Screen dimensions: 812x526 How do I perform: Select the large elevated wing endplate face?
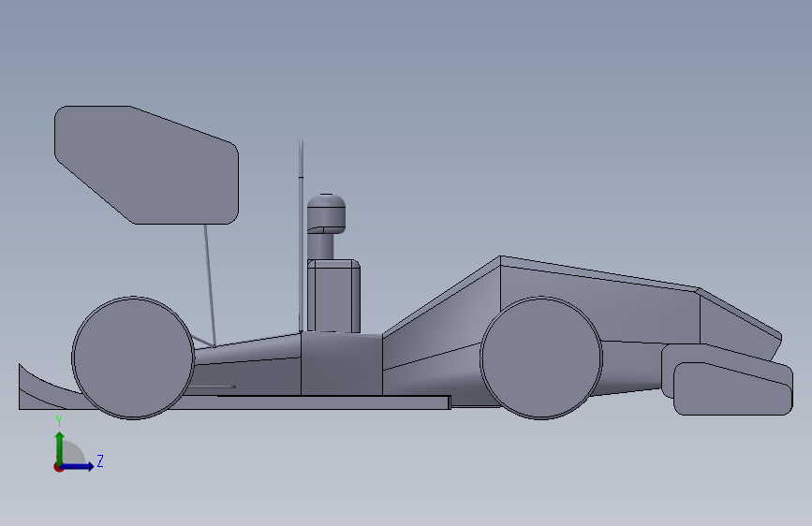tap(146, 165)
